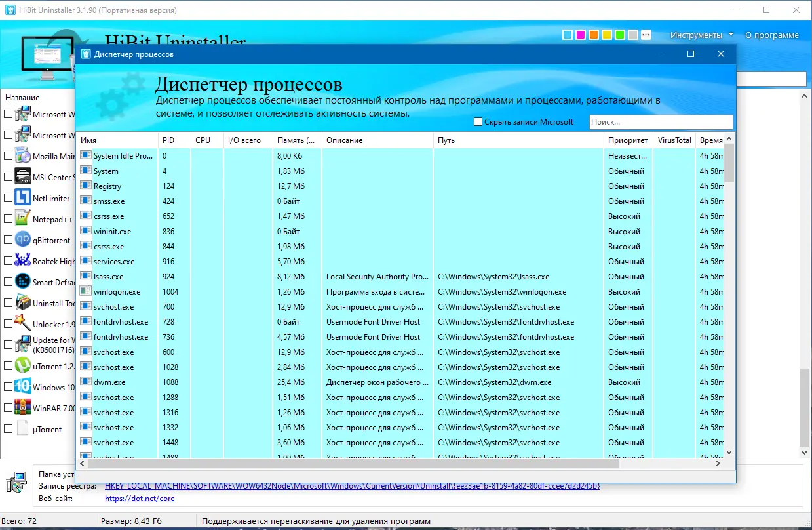Click the 'Поиск...' field in Process Manager

tap(661, 122)
